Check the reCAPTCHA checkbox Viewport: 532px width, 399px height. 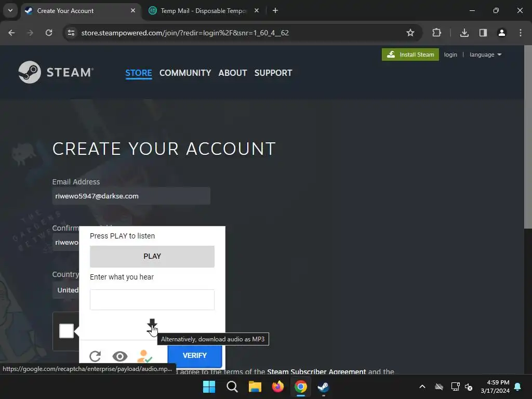(66, 331)
